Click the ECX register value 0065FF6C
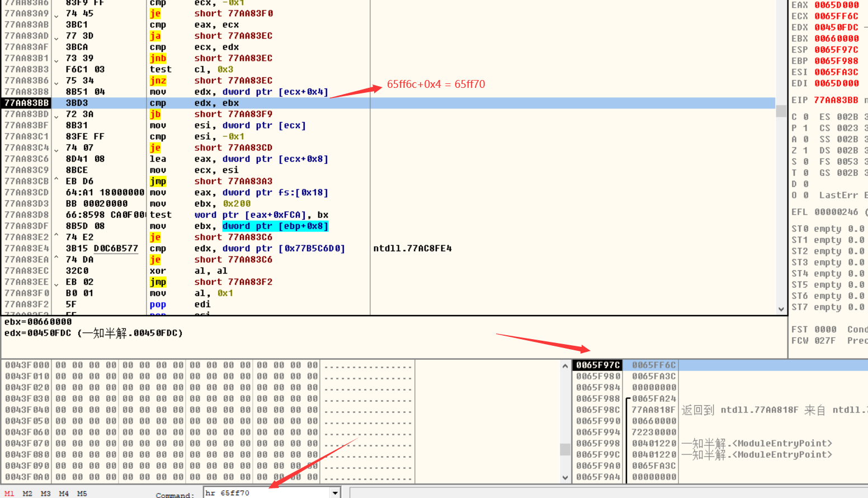The width and height of the screenshot is (868, 498). click(837, 16)
